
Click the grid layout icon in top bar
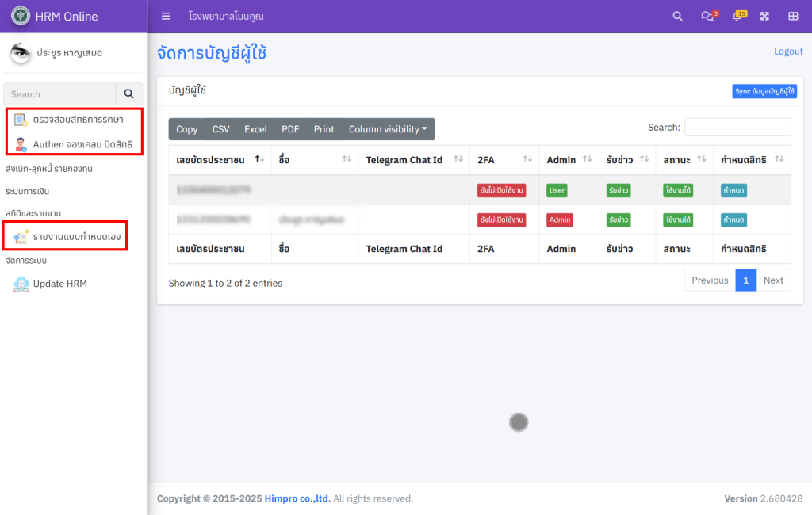coord(793,16)
